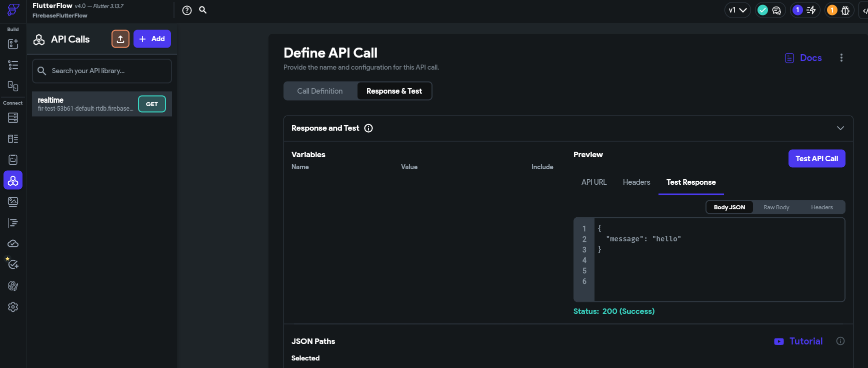The image size is (868, 368).
Task: Open the Custom Functions icon in sidebar
Action: click(x=13, y=223)
